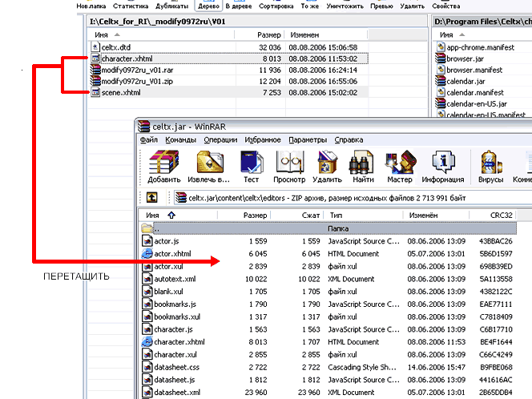Open the Справка menu
The height and width of the screenshot is (399, 532).
click(x=349, y=139)
